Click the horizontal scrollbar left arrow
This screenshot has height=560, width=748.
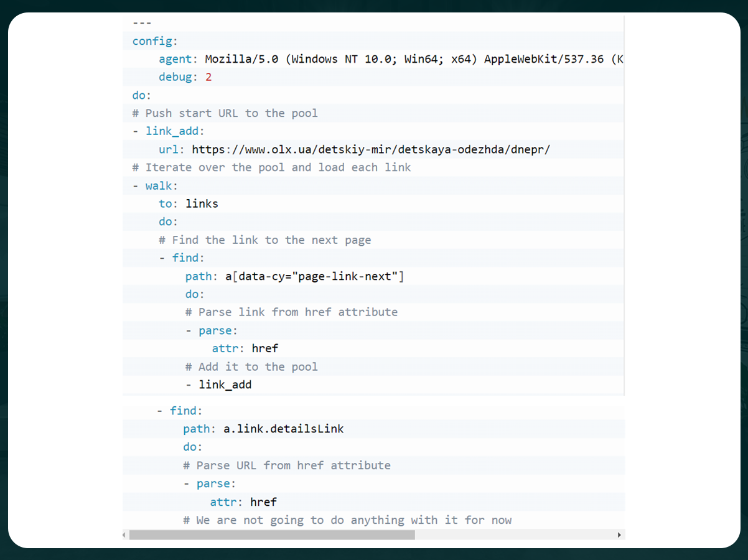pyautogui.click(x=124, y=534)
